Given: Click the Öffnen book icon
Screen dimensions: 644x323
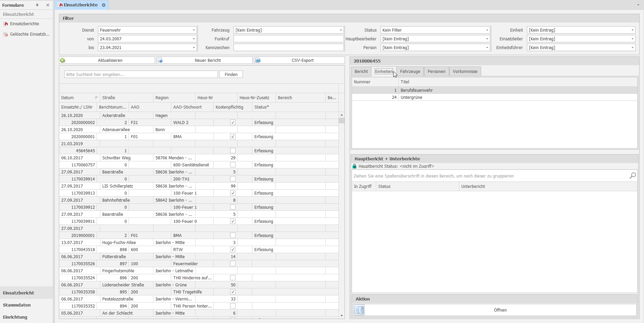Looking at the screenshot, I should [359, 310].
